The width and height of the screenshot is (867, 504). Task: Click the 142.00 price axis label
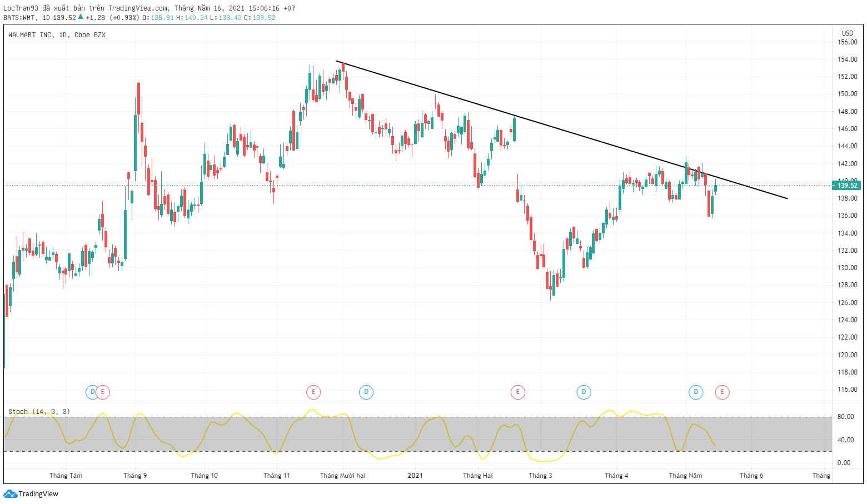coord(848,164)
